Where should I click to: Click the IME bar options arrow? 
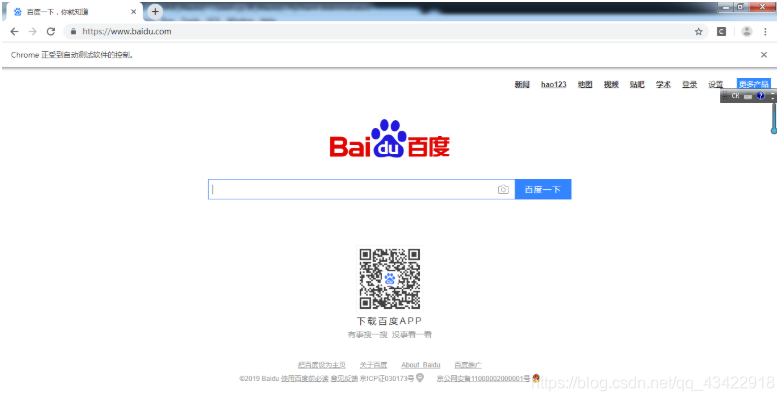773,96
